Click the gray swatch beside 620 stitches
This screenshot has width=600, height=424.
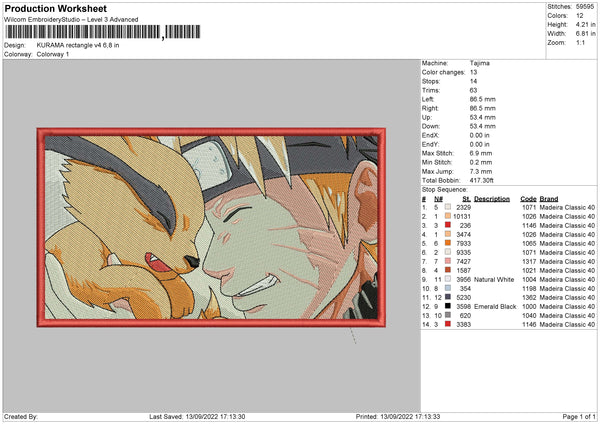pyautogui.click(x=448, y=315)
